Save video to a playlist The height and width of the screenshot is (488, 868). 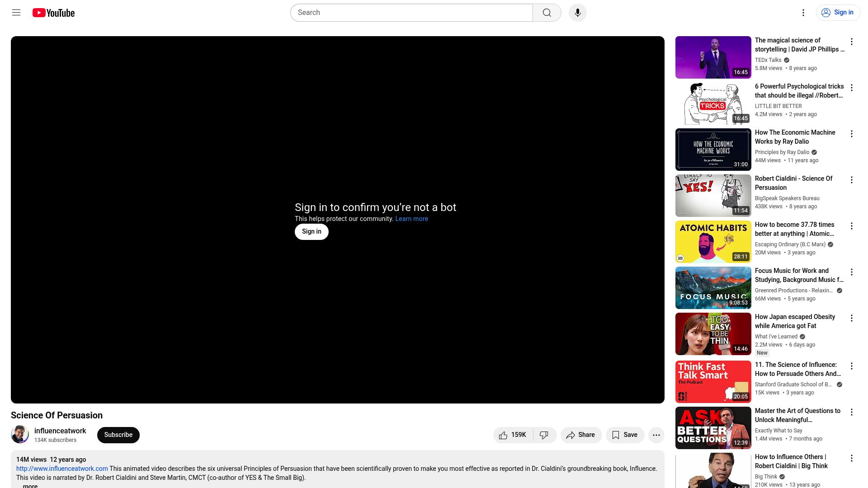coord(625,435)
